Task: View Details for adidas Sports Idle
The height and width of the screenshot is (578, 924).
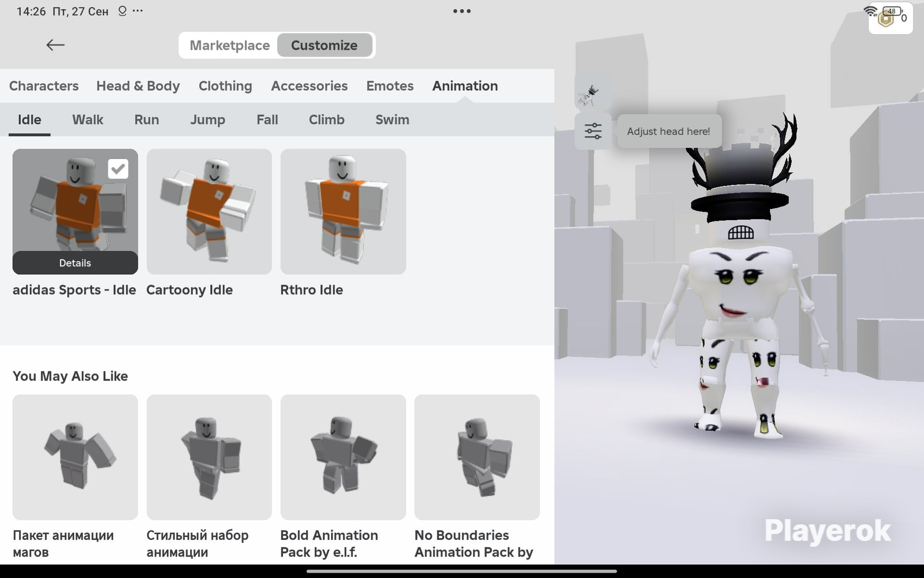Action: pyautogui.click(x=75, y=263)
